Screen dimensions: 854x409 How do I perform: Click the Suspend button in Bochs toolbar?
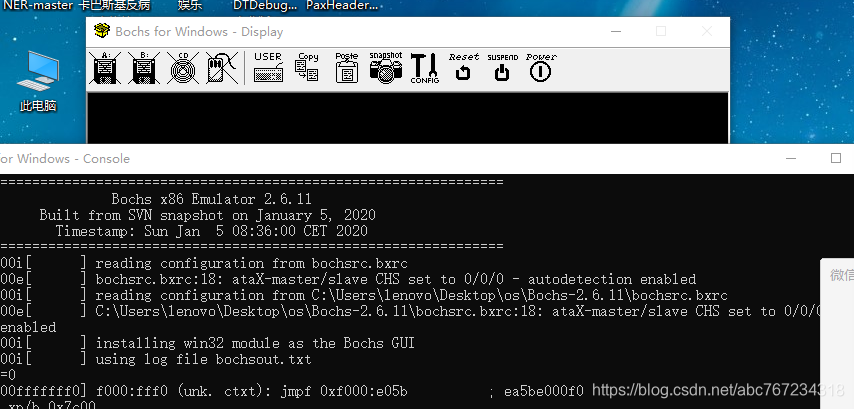[502, 68]
